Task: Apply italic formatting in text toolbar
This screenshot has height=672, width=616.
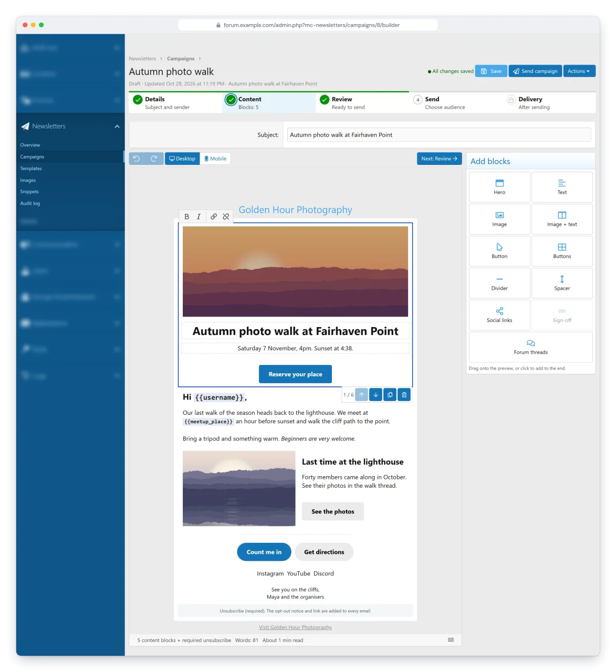Action: point(199,216)
